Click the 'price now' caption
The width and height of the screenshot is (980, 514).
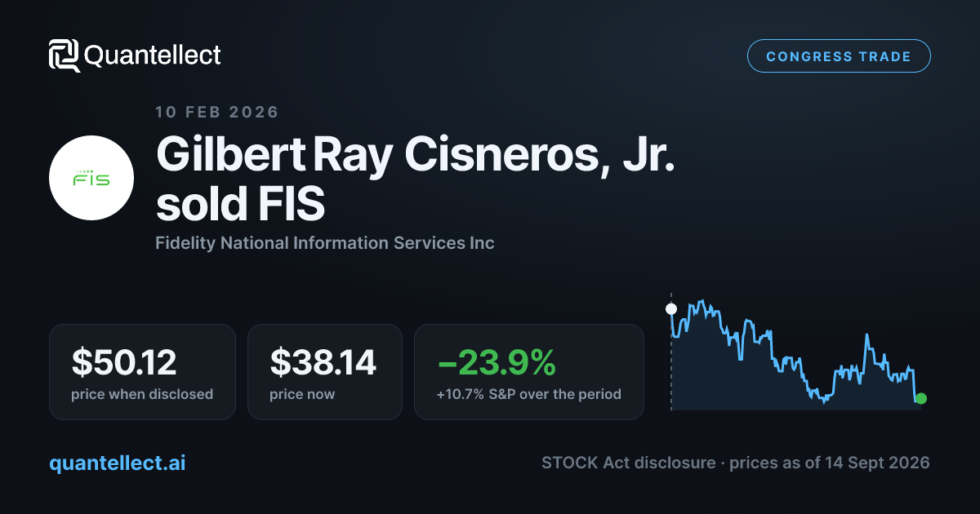tap(302, 394)
